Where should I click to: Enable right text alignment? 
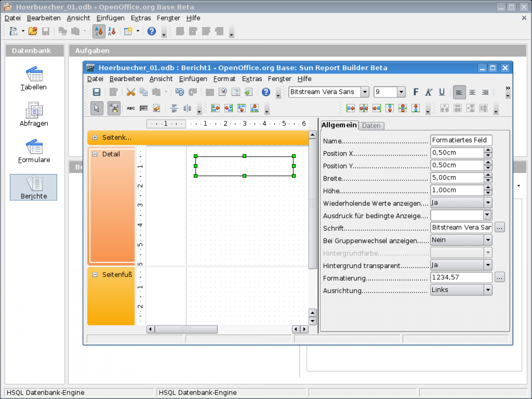tap(485, 92)
